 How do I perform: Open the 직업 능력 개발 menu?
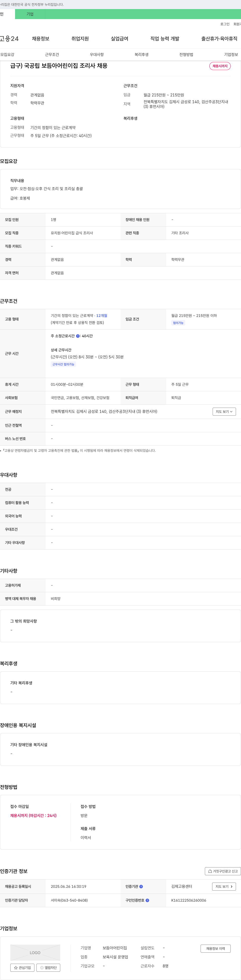tap(165, 38)
